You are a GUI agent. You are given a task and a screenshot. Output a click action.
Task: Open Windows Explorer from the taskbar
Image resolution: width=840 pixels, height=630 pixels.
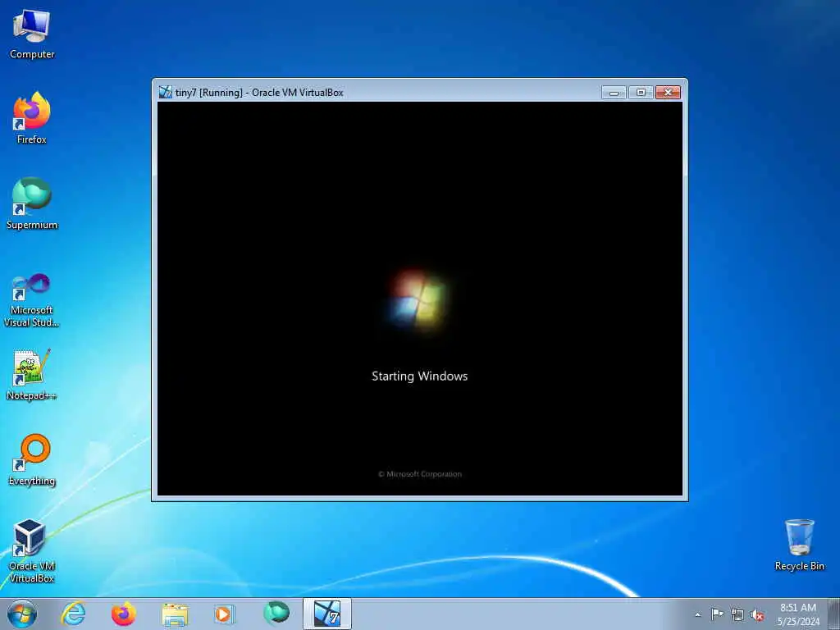(x=175, y=614)
